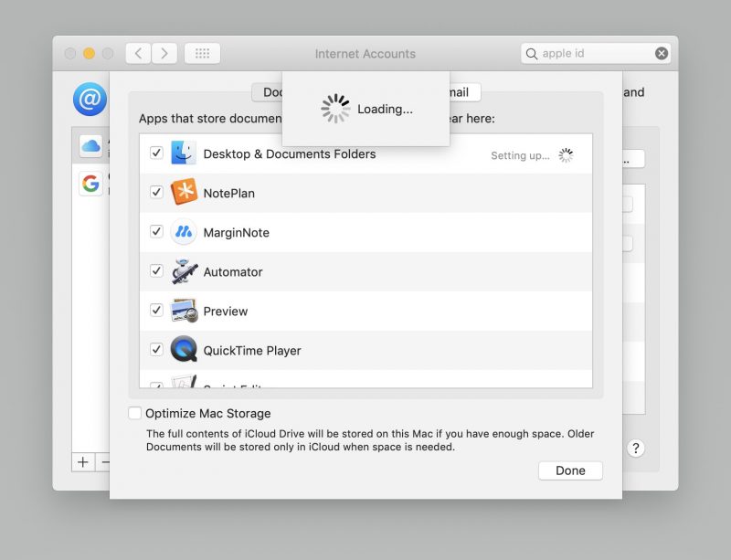731x560 pixels.
Task: Click the MarginNote app icon
Action: [184, 232]
